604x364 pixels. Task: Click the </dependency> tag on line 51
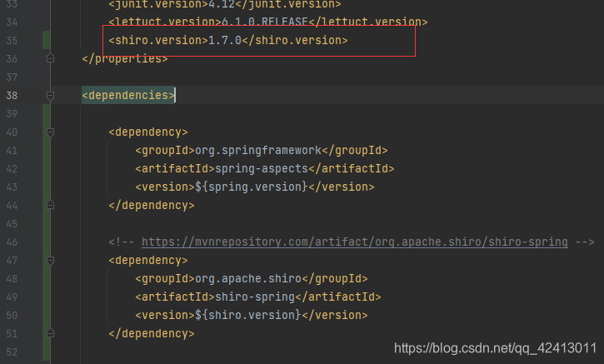[x=152, y=333]
